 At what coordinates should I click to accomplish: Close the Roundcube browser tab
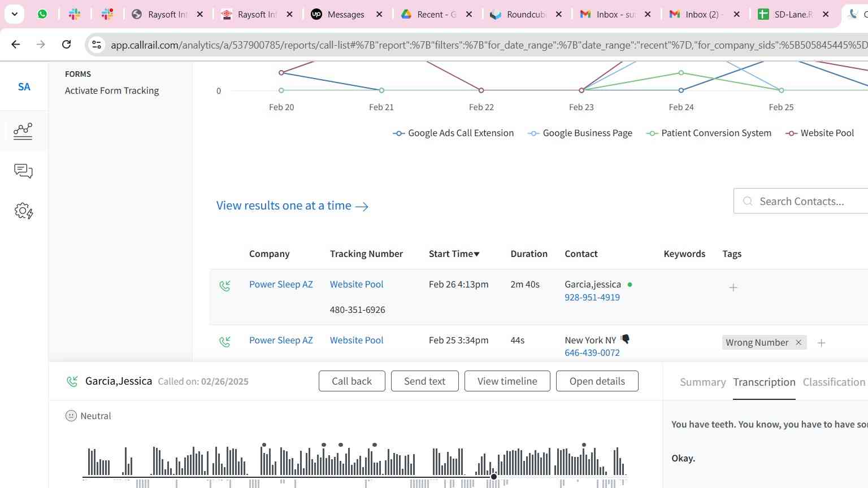pyautogui.click(x=558, y=14)
